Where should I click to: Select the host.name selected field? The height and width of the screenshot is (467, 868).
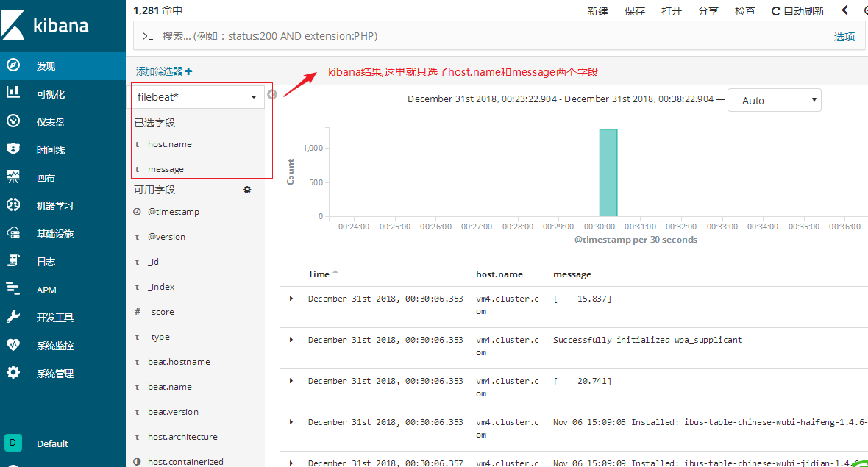pyautogui.click(x=169, y=144)
